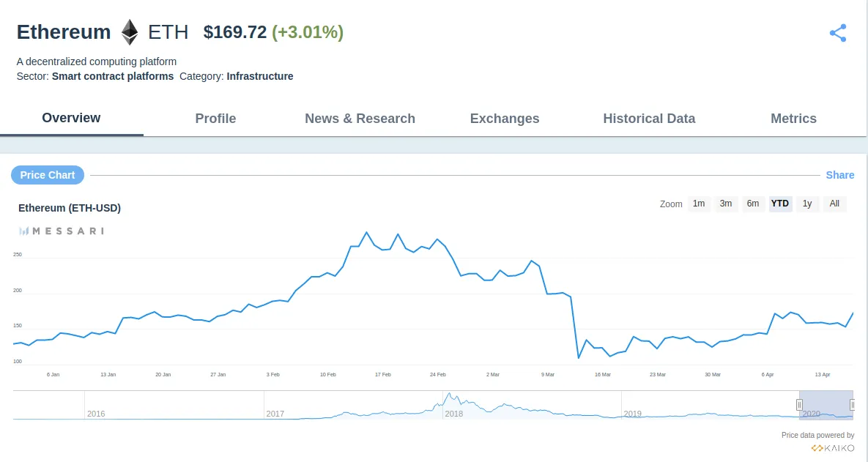Grab the left navigator range handle
Viewport: 868px width, 462px height.
(x=799, y=405)
